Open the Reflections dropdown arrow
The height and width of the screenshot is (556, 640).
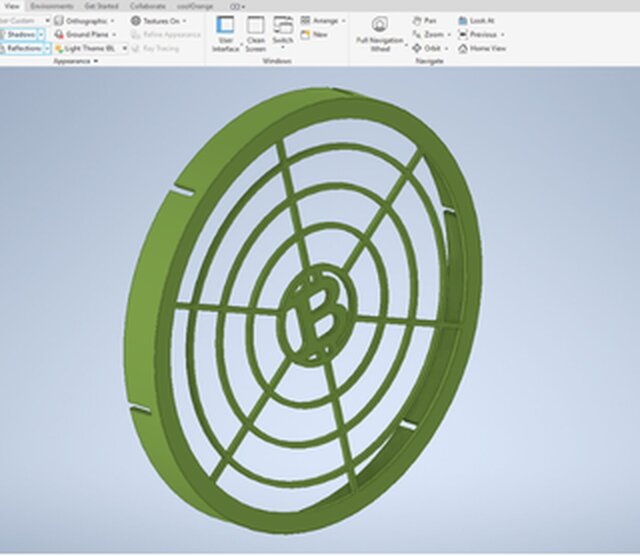pos(47,48)
